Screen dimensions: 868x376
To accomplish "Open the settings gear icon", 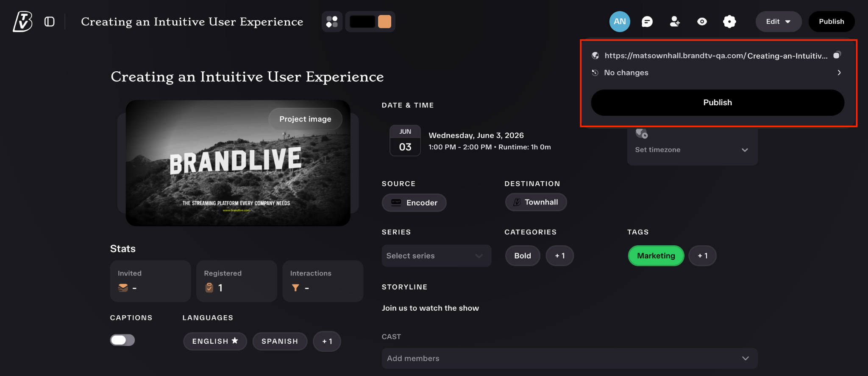I will tap(729, 22).
